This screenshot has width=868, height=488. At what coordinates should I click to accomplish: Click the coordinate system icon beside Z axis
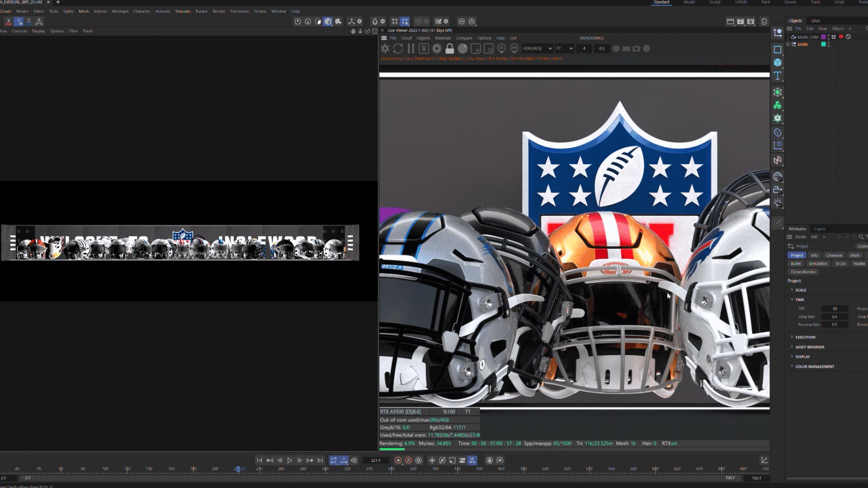tap(39, 21)
